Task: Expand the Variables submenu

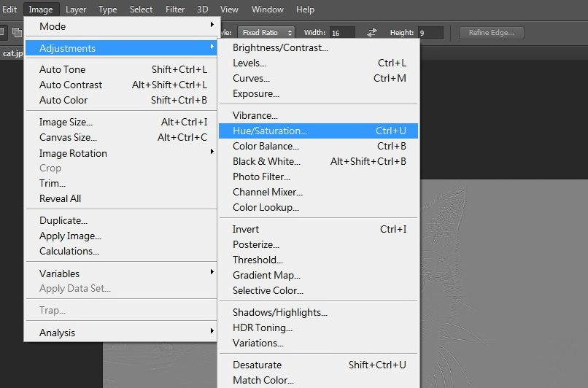Action: 121,273
